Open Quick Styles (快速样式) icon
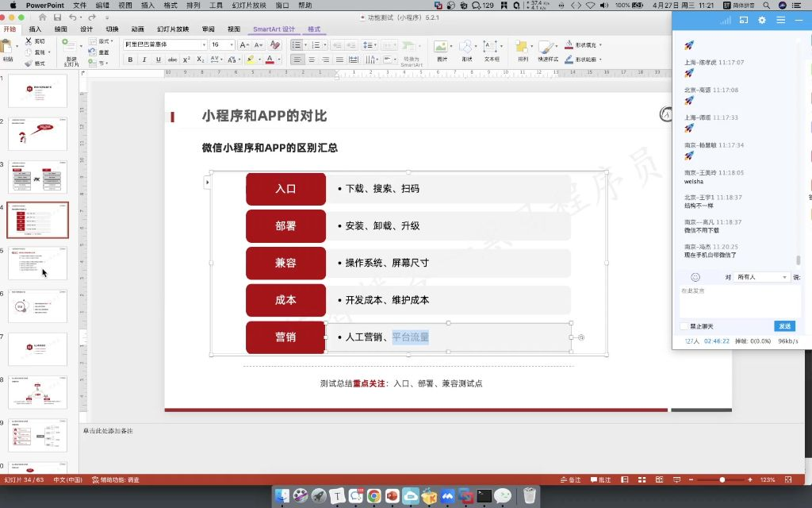The height and width of the screenshot is (508, 812). pyautogui.click(x=546, y=47)
